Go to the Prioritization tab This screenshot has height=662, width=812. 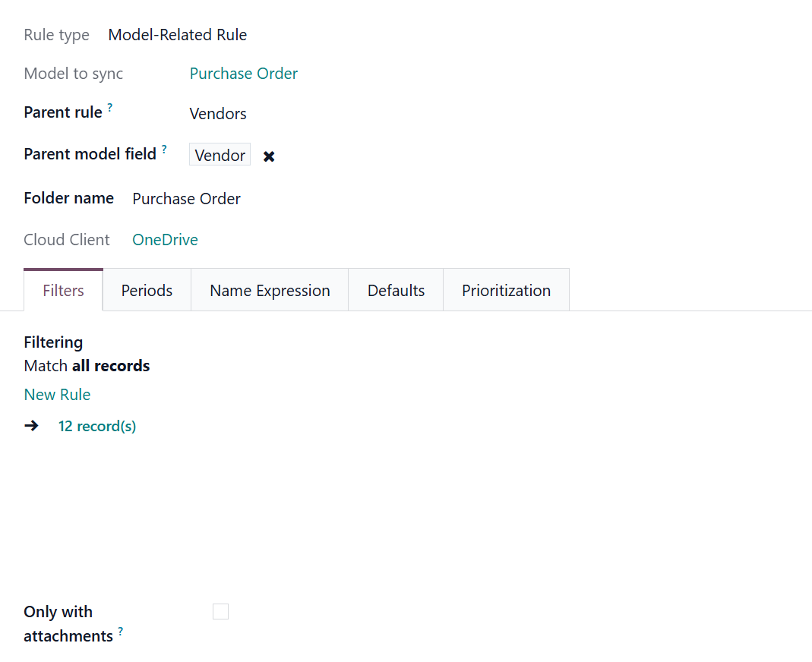tap(506, 291)
